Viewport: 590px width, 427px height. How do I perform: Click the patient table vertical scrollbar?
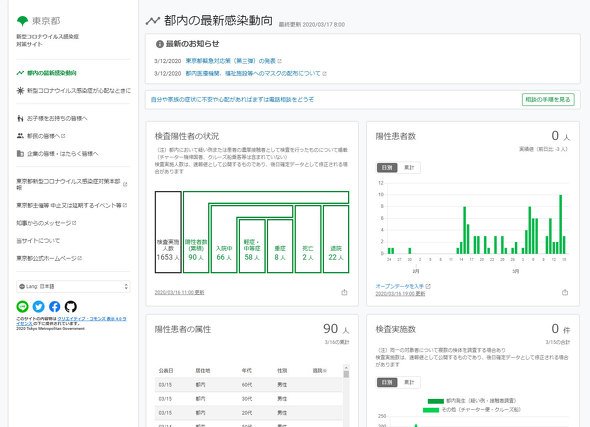pyautogui.click(x=346, y=395)
